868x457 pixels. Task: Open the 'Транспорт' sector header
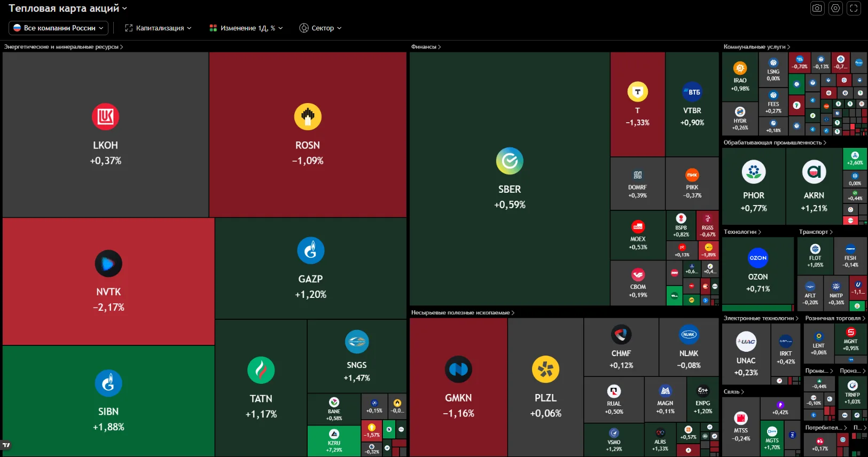[816, 232]
